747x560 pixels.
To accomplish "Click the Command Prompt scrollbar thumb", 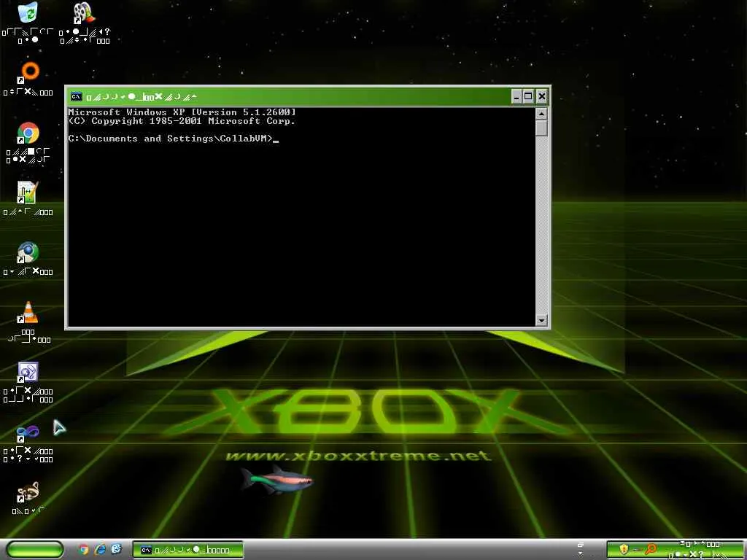I will pyautogui.click(x=541, y=128).
